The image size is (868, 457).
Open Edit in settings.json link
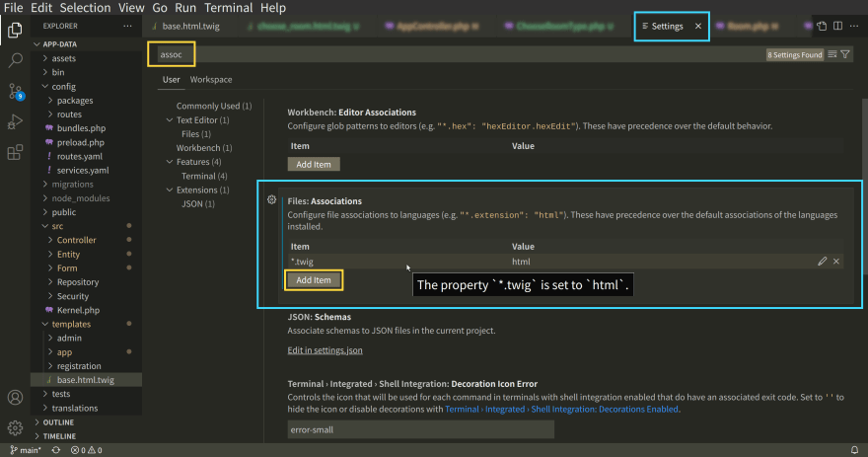[325, 350]
